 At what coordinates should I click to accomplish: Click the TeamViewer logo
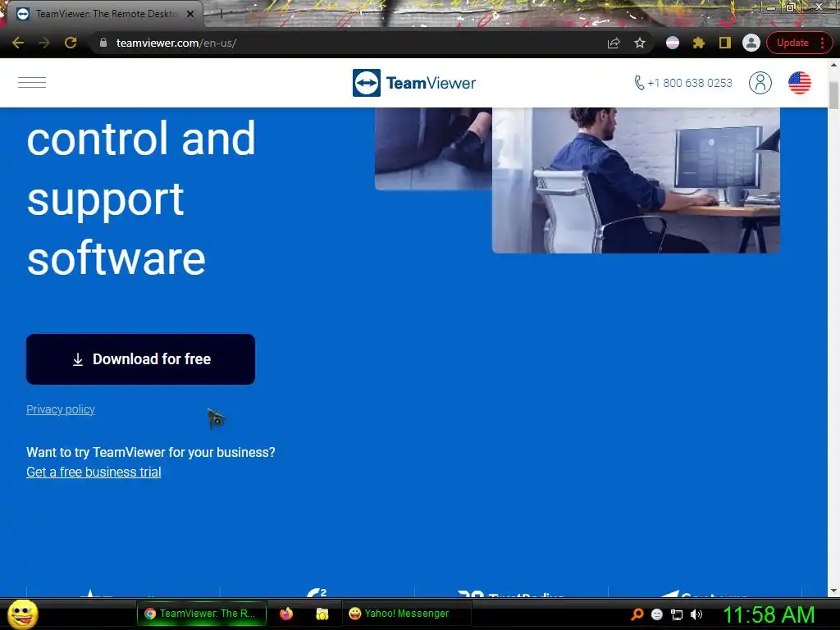click(414, 83)
